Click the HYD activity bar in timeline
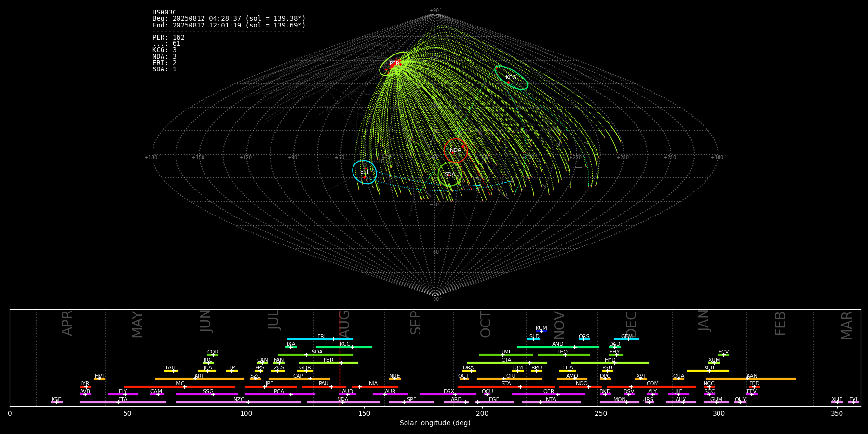The width and height of the screenshot is (868, 434). (610, 363)
